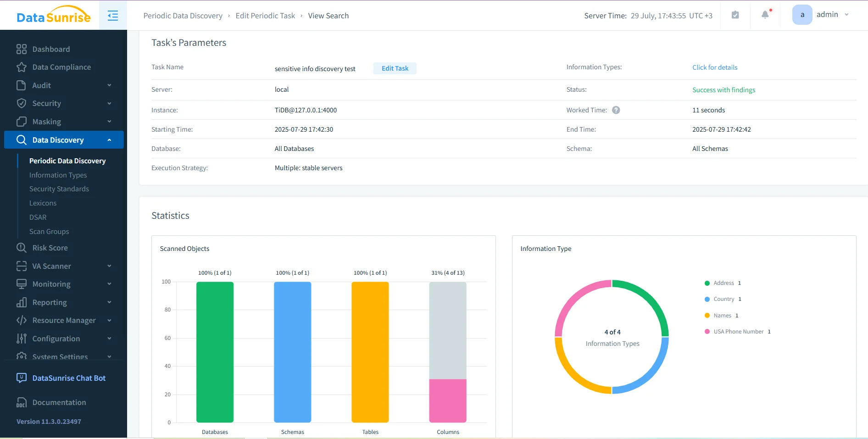Screen dimensions: 868x439
Task: Open Success with findings status link
Action: [723, 90]
